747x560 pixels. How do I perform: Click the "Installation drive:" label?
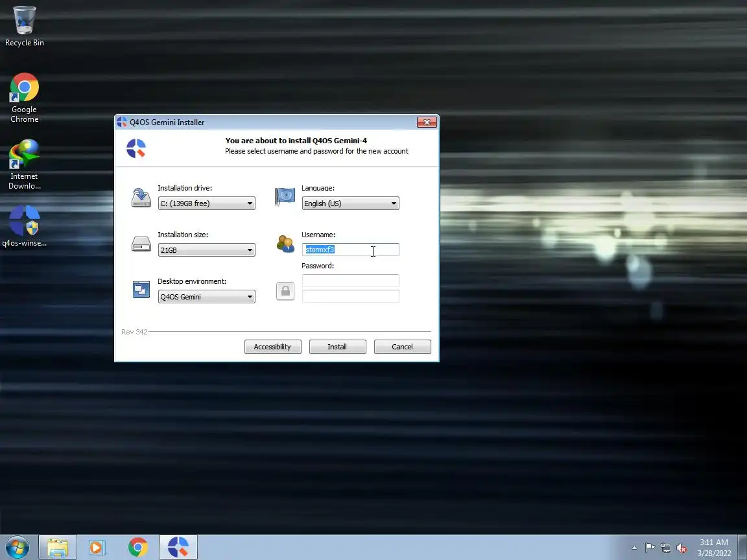point(185,188)
